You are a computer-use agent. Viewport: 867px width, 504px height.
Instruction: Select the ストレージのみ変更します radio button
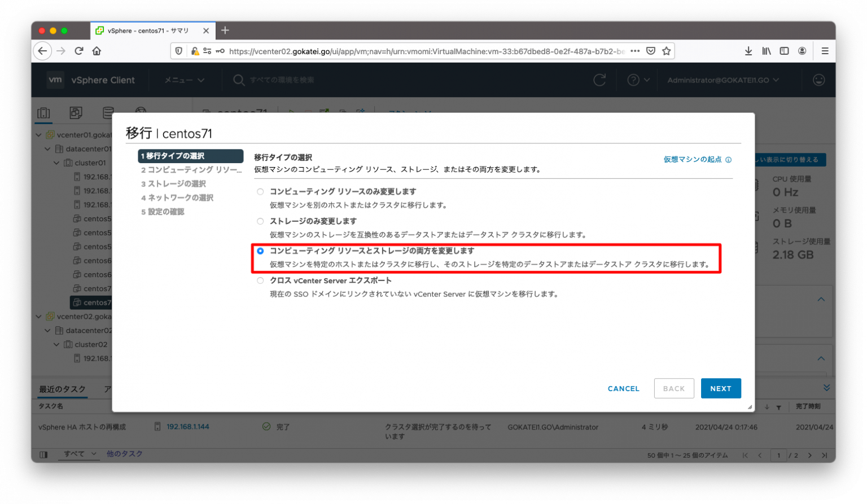(260, 221)
